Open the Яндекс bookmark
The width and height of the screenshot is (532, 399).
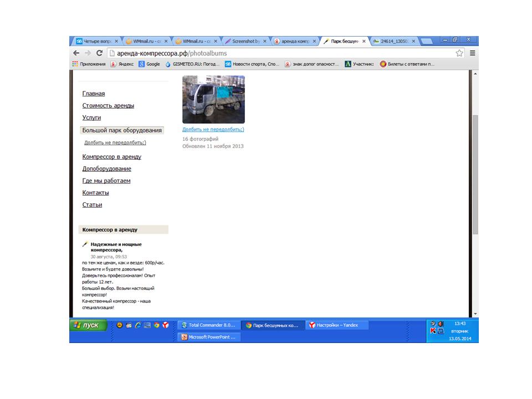tap(122, 64)
